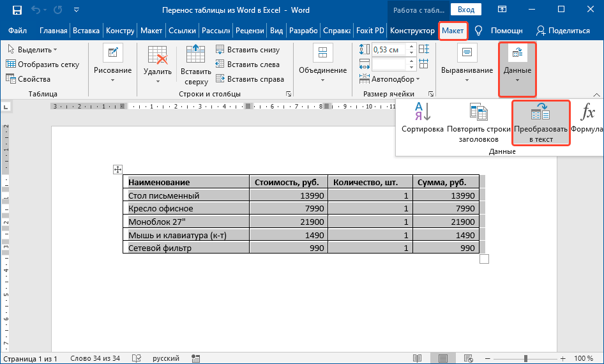Open the Главная (Home) ribbon tab

(x=53, y=31)
